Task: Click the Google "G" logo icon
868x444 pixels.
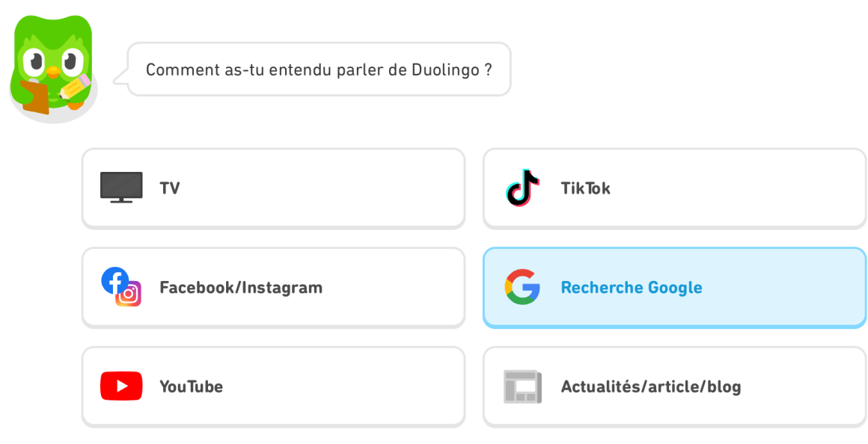Action: 522,287
